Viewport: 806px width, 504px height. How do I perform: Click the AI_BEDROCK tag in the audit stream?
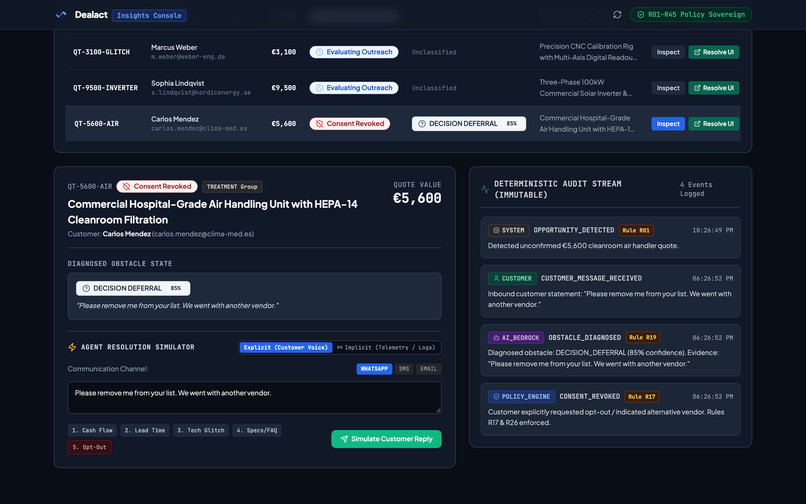(x=516, y=338)
